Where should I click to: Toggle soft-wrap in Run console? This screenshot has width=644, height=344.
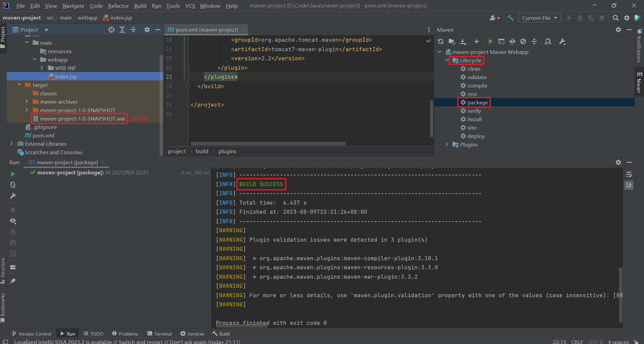(x=629, y=174)
